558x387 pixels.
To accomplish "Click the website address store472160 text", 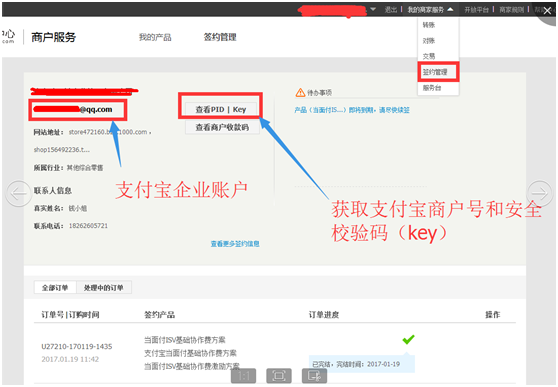I will [x=110, y=132].
